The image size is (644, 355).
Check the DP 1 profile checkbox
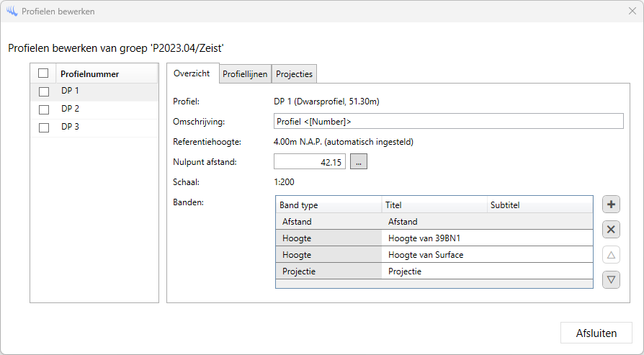(x=44, y=91)
